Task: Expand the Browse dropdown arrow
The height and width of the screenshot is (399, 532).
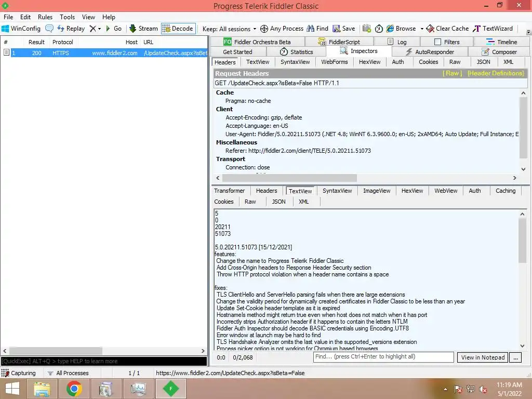Action: pyautogui.click(x=422, y=29)
